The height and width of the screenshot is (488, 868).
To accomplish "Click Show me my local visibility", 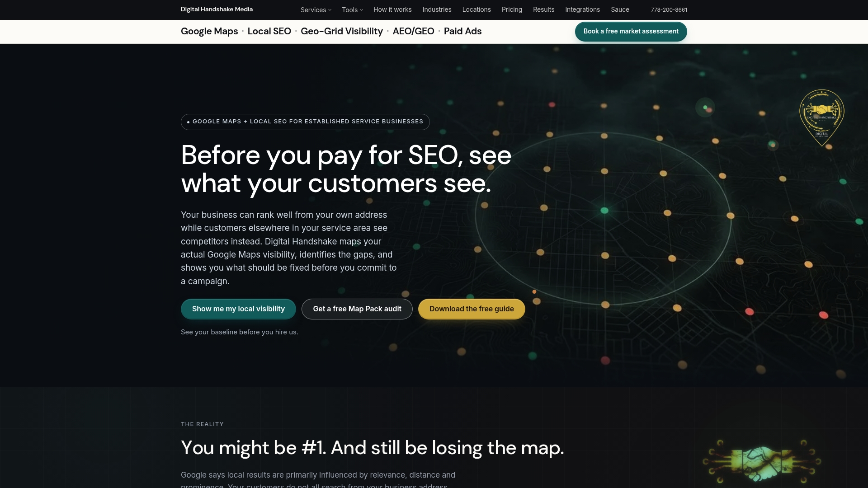I will click(238, 309).
